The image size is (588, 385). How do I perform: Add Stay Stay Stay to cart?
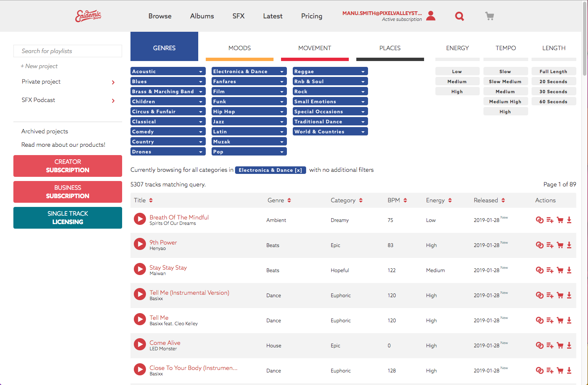tap(560, 270)
